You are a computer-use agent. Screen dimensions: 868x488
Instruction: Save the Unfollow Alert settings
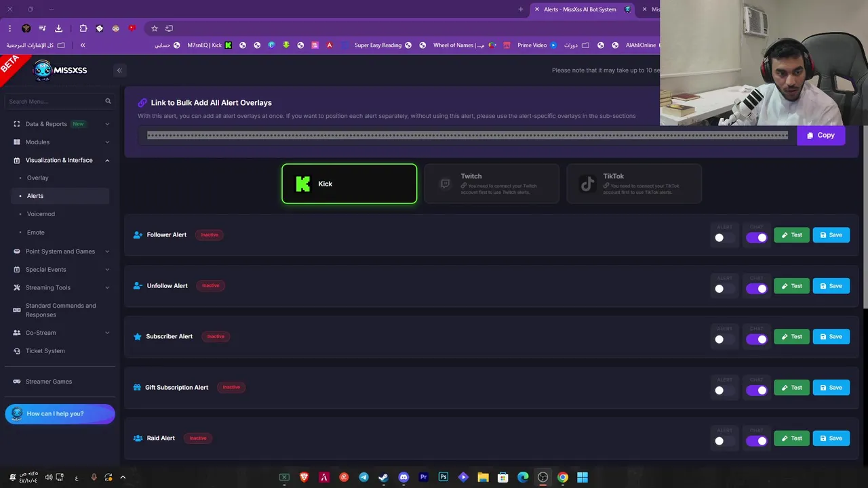point(831,286)
